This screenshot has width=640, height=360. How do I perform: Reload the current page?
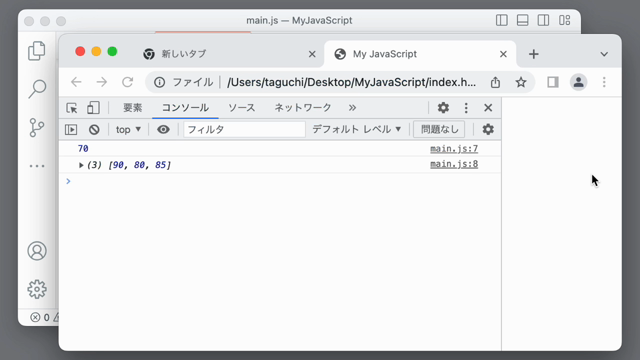coord(128,82)
